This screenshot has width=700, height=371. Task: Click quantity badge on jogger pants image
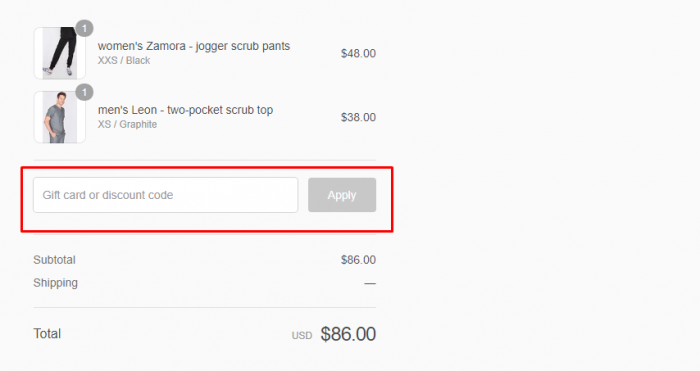point(84,29)
